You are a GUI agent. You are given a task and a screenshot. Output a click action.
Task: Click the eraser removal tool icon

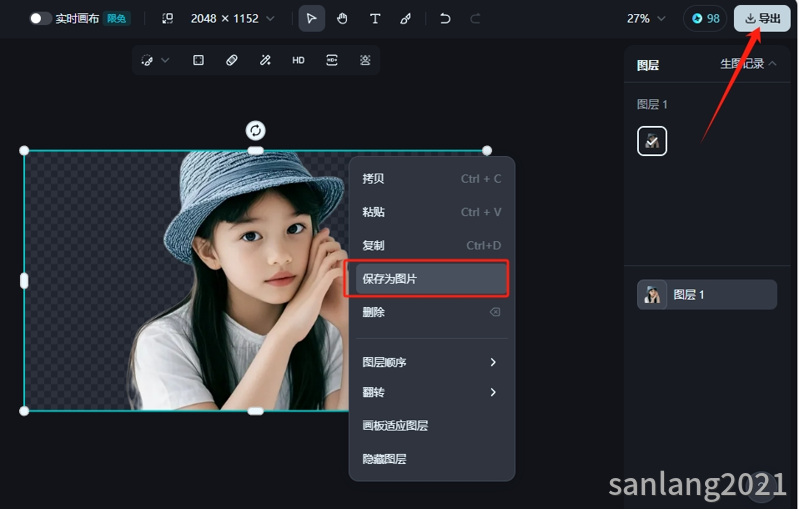click(232, 61)
